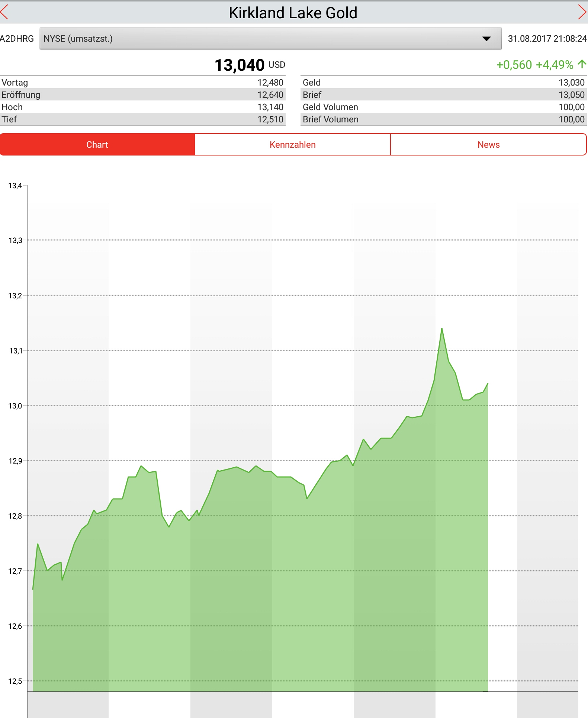Viewport: 588px width, 718px height.
Task: Click the 12,6 axis label
Action: pyautogui.click(x=15, y=626)
